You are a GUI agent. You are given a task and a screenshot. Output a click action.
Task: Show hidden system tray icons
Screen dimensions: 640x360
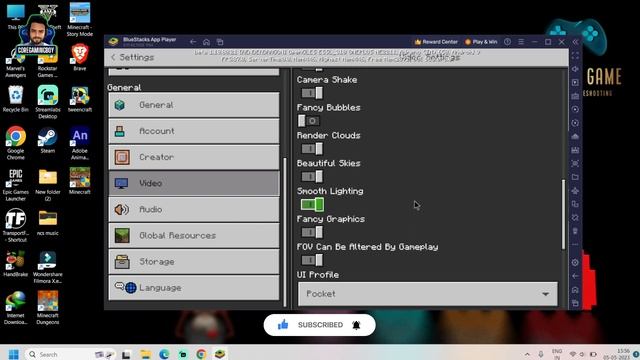coord(527,354)
